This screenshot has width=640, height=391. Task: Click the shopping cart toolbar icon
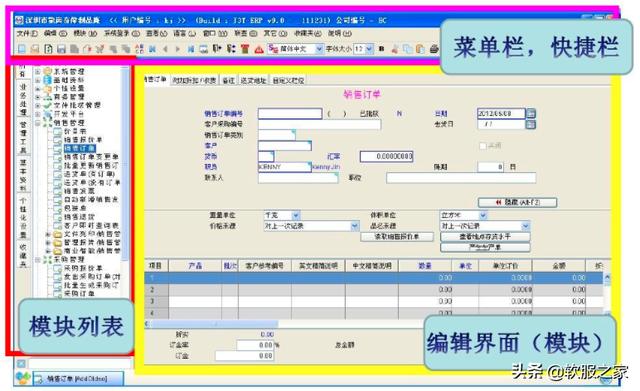click(100, 49)
